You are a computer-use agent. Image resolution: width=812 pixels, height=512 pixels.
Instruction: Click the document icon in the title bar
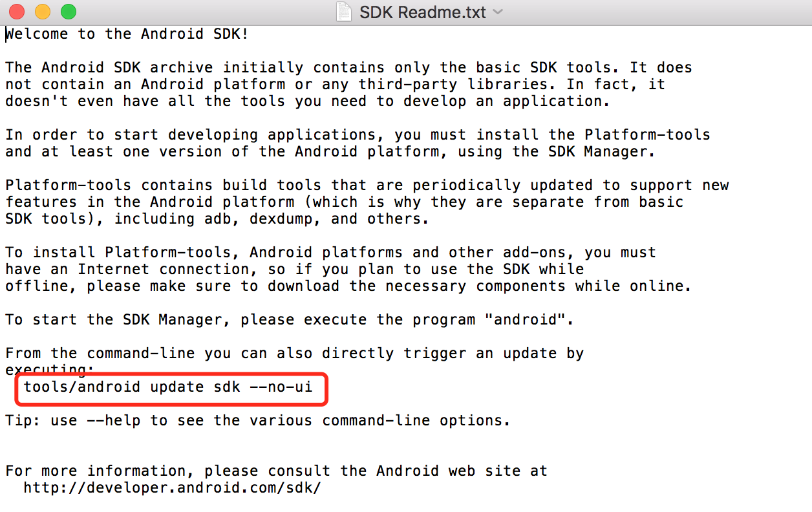coord(344,12)
